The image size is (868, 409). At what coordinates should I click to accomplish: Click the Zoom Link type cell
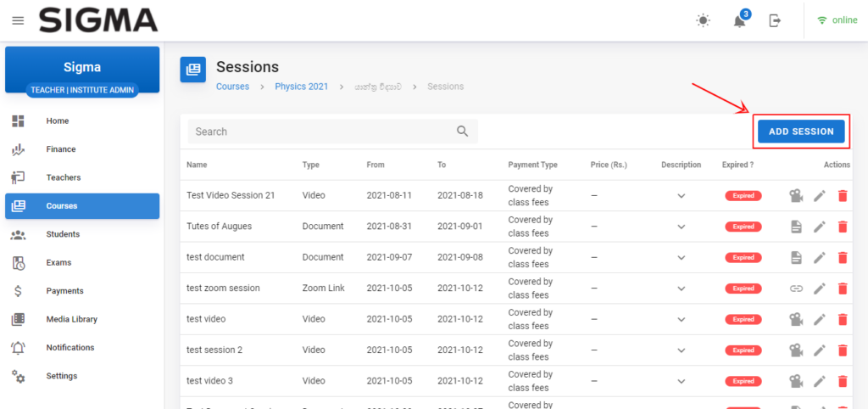[323, 289]
